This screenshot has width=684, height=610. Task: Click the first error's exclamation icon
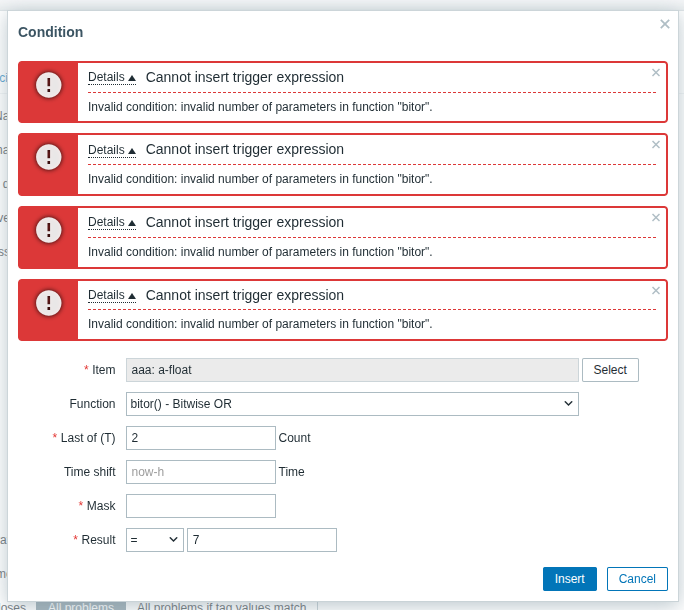pos(49,85)
